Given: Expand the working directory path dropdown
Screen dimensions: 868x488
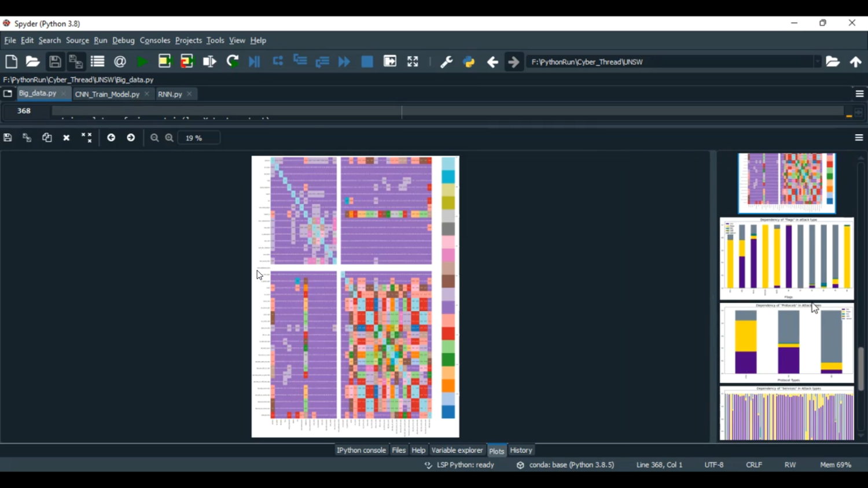Looking at the screenshot, I should 817,62.
